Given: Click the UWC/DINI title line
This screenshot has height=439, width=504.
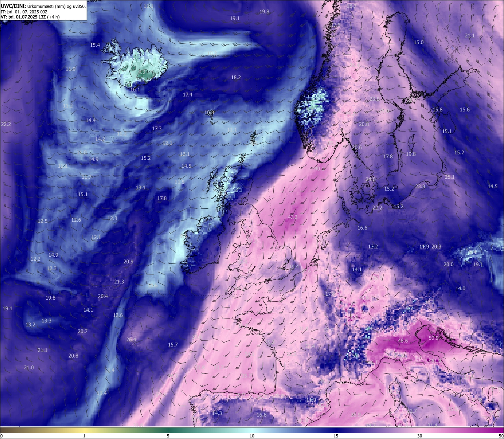Looking at the screenshot, I should [x=43, y=6].
